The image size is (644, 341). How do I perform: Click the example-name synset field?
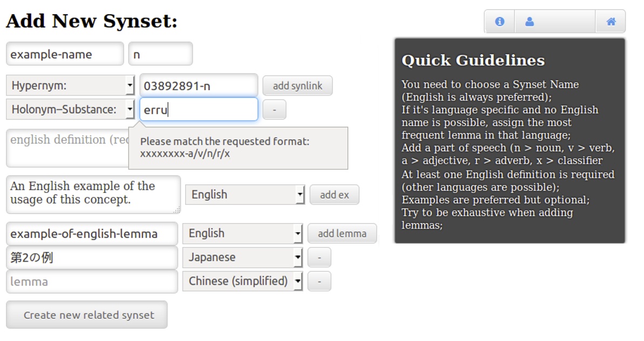(x=65, y=54)
